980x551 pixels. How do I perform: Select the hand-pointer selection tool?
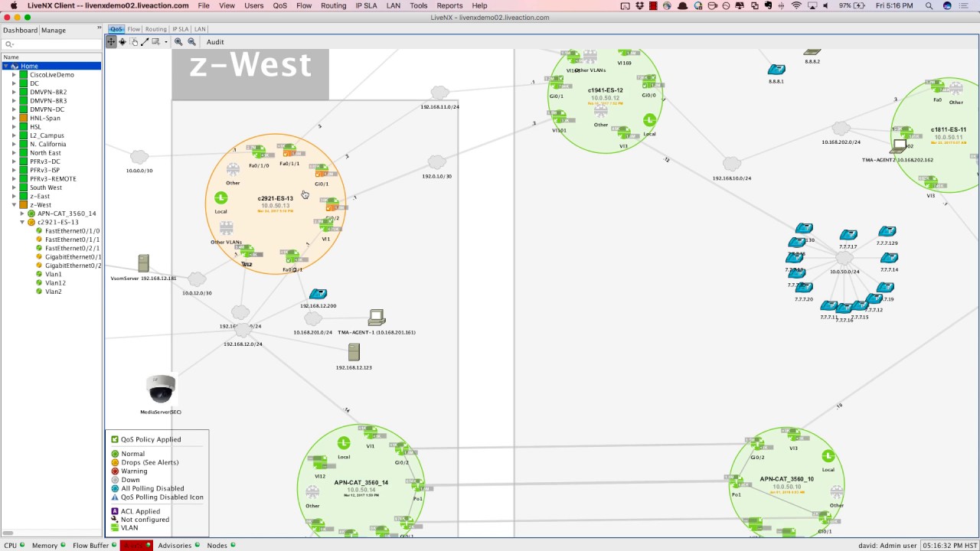pyautogui.click(x=134, y=42)
